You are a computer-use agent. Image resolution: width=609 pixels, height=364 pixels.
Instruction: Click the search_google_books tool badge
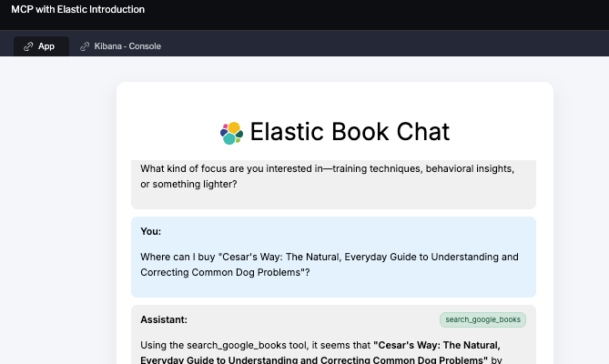tap(482, 319)
